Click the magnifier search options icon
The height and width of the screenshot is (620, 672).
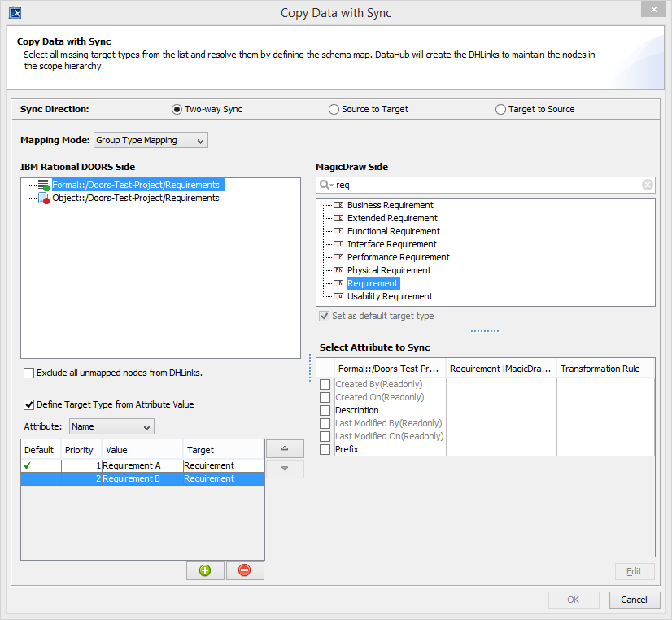(x=325, y=185)
